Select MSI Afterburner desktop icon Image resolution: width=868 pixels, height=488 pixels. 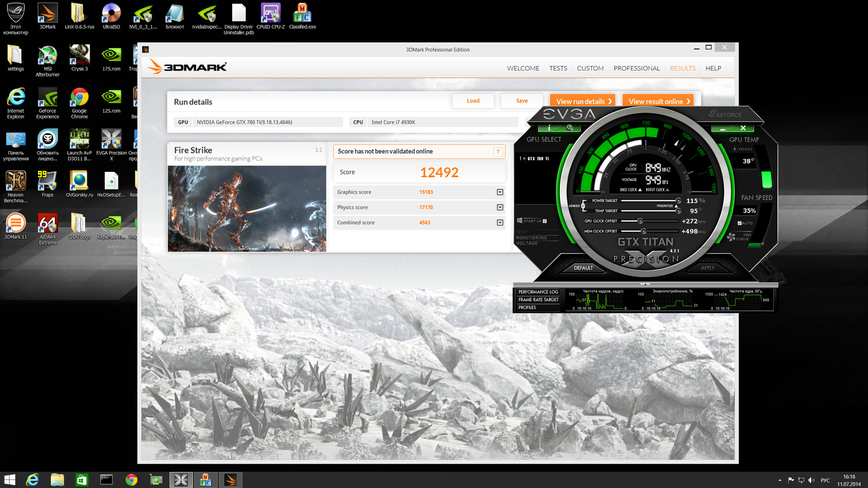pyautogui.click(x=48, y=61)
